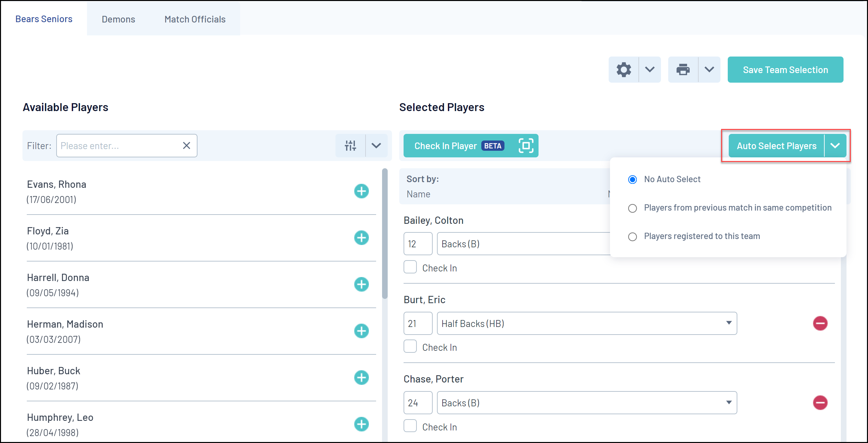Click Save Team Selection button
Image resolution: width=868 pixels, height=443 pixels.
pyautogui.click(x=785, y=70)
